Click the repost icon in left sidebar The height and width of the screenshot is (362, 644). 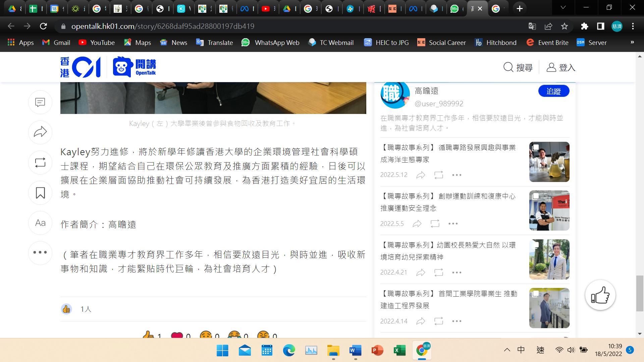(x=40, y=163)
